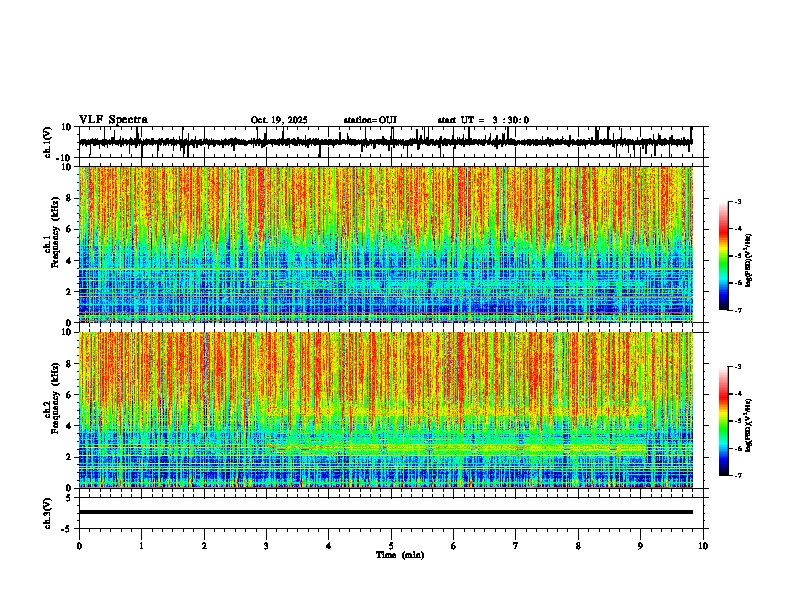Click time tick label '3' on x-axis
The image size is (792, 612).
(266, 546)
